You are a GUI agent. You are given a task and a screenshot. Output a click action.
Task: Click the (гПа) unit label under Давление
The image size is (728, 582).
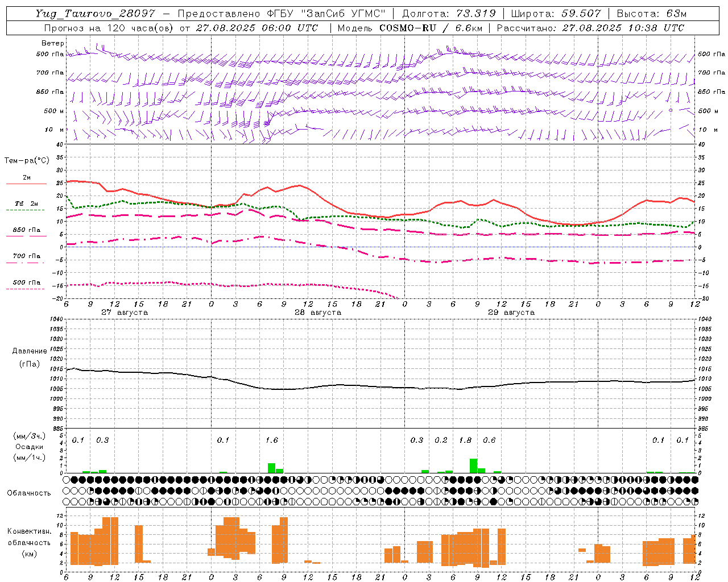pos(30,364)
